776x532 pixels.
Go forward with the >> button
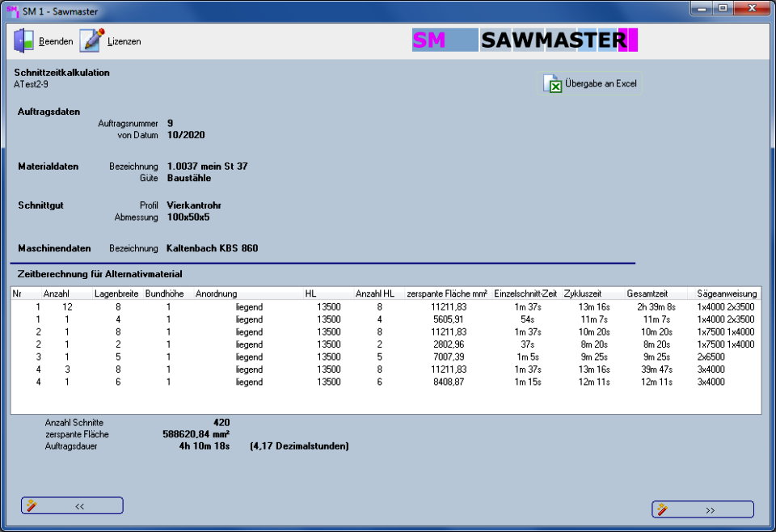point(702,509)
